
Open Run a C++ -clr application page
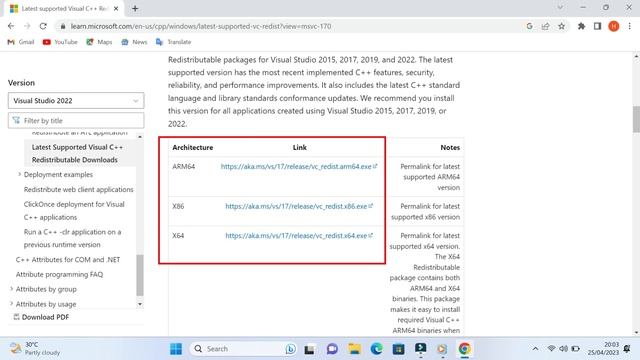pyautogui.click(x=73, y=238)
